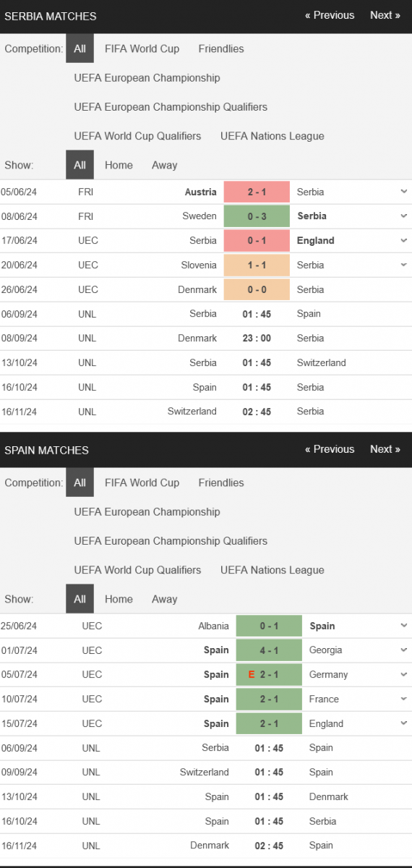The image size is (412, 868).
Task: Select Home filter in Serbia matches
Action: [119, 165]
